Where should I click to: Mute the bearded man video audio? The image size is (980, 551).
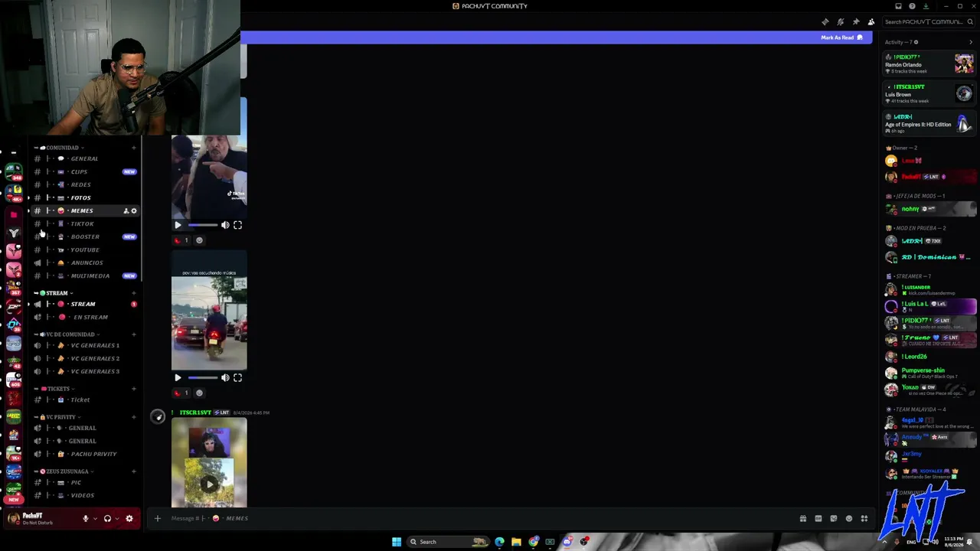[225, 225]
